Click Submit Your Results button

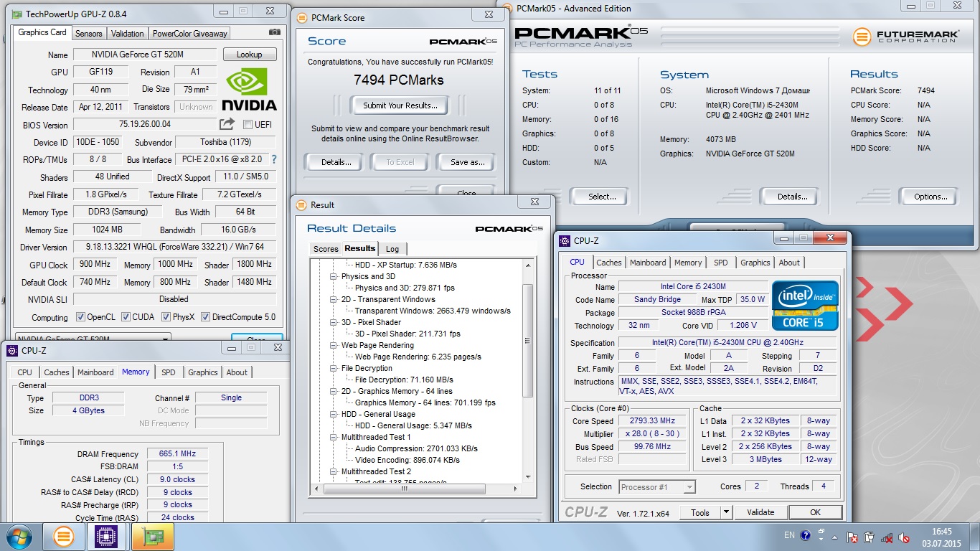point(399,105)
